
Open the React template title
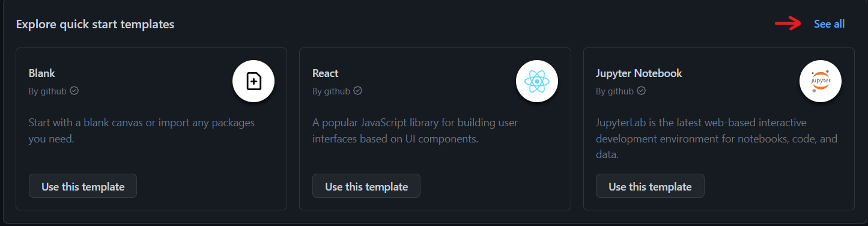(326, 73)
